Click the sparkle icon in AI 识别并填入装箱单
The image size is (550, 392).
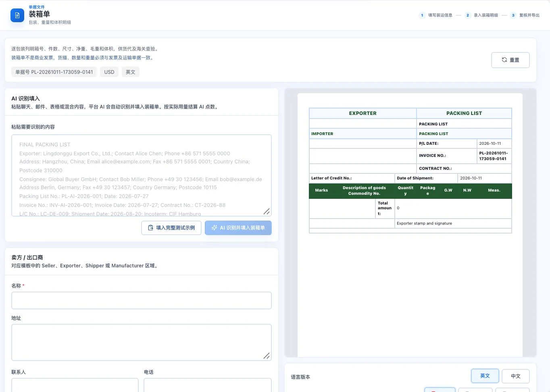pos(214,227)
